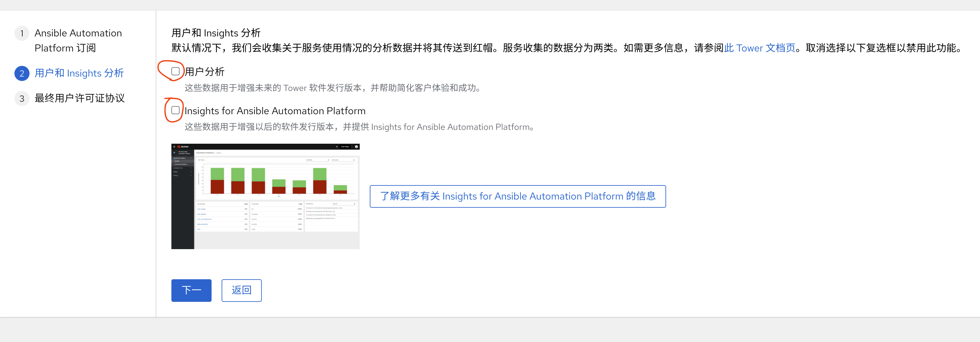The height and width of the screenshot is (342, 980).
Task: Click the step 1 number circle
Action: [x=22, y=34]
